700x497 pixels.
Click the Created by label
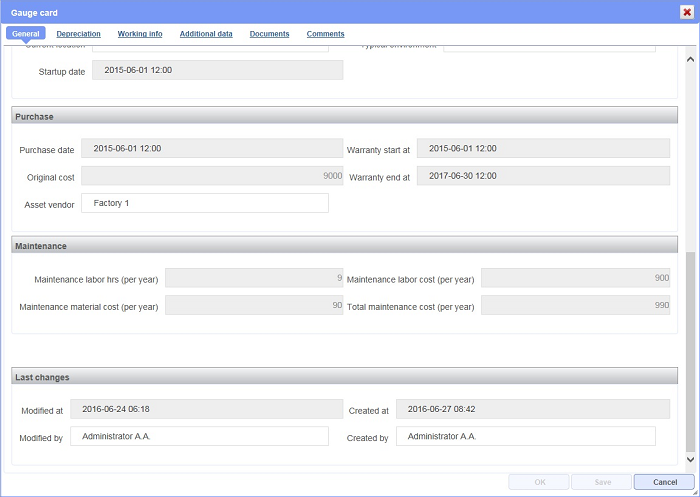(x=367, y=439)
